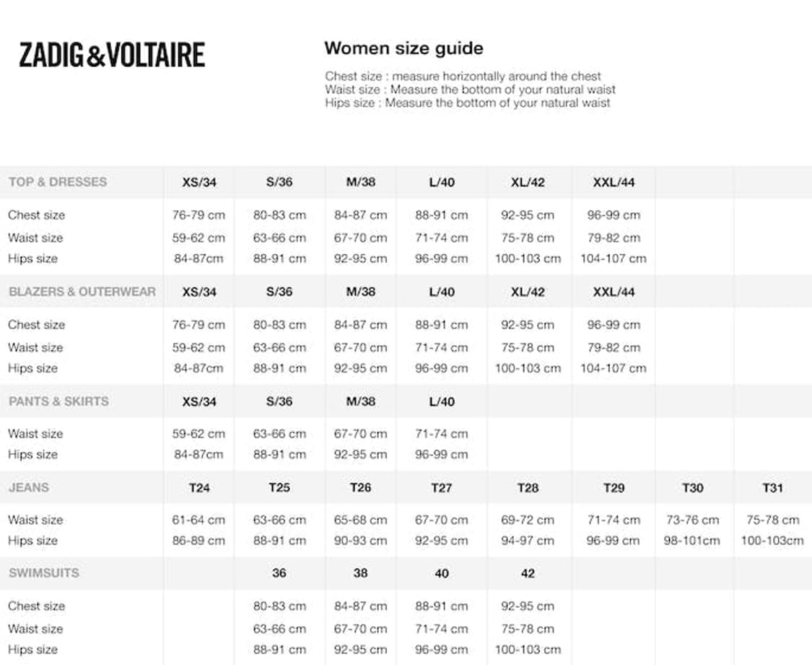Click the PANTS & SKIRTS section header
The image size is (812, 665).
pyautogui.click(x=58, y=401)
